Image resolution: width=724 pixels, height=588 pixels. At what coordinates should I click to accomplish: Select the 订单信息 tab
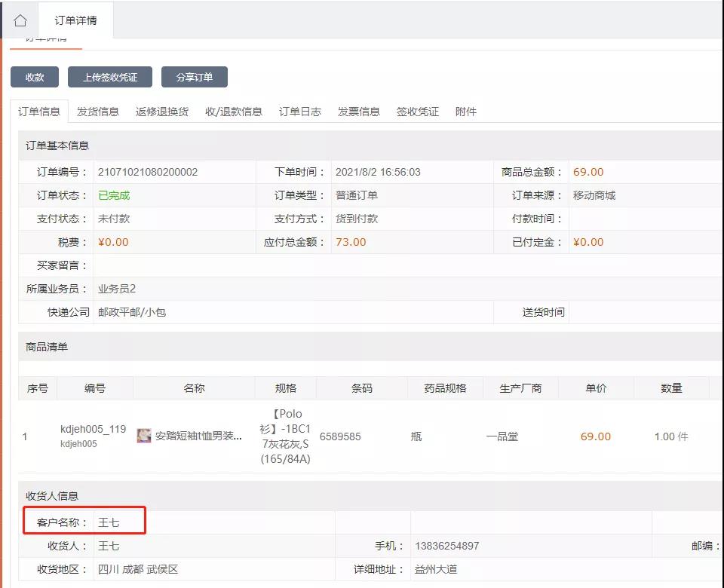(x=39, y=112)
